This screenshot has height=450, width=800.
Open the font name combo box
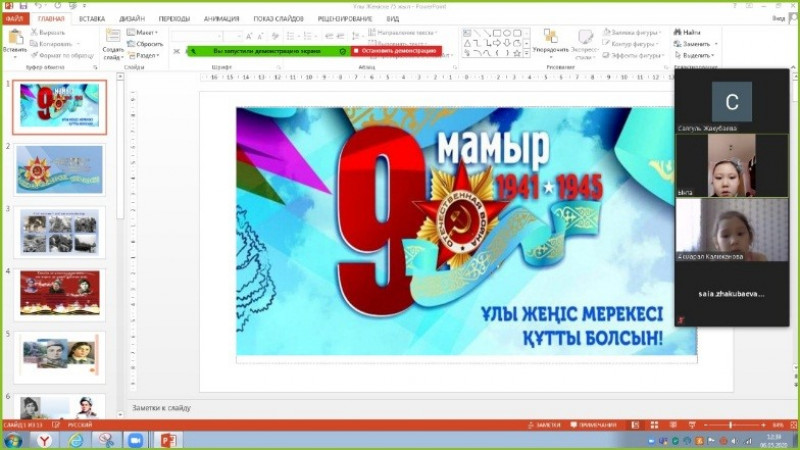tap(197, 36)
